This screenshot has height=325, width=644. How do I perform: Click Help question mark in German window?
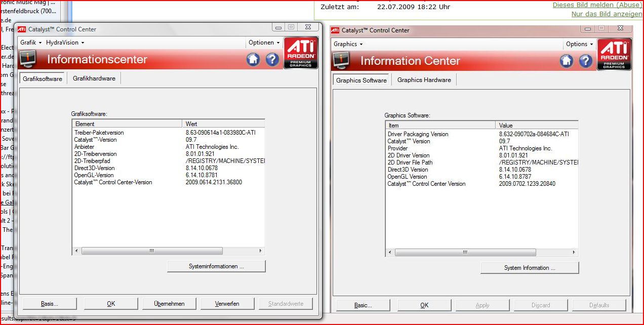coord(272,60)
